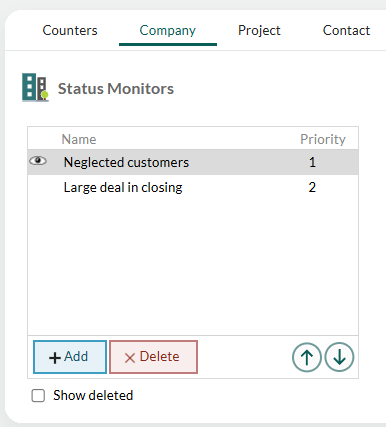
Task: Click the X icon on Delete button
Action: click(x=130, y=358)
